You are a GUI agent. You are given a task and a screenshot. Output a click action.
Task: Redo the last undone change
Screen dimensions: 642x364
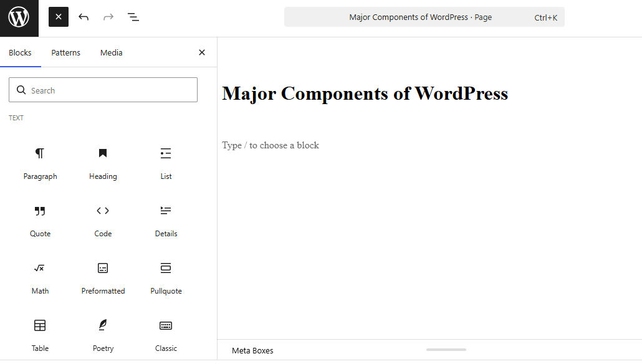[108, 17]
